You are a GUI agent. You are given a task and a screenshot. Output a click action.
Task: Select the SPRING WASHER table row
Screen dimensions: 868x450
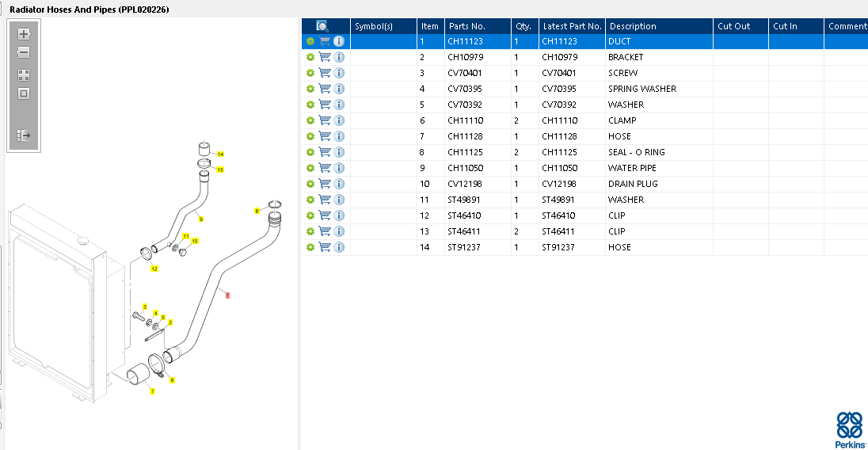pos(641,89)
